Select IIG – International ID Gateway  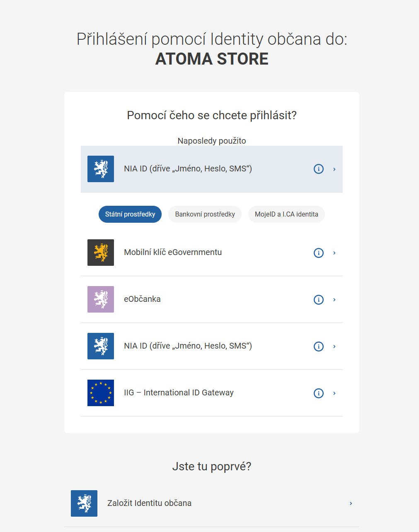point(212,393)
